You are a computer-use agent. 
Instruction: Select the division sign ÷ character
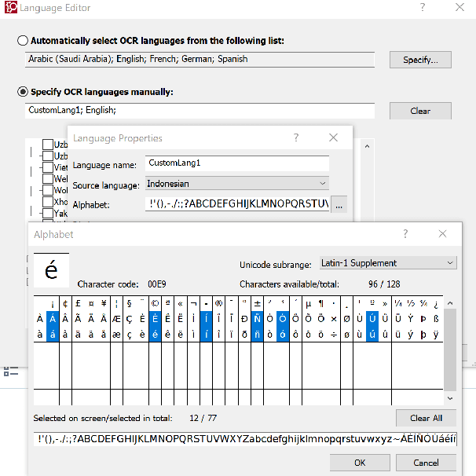334,333
